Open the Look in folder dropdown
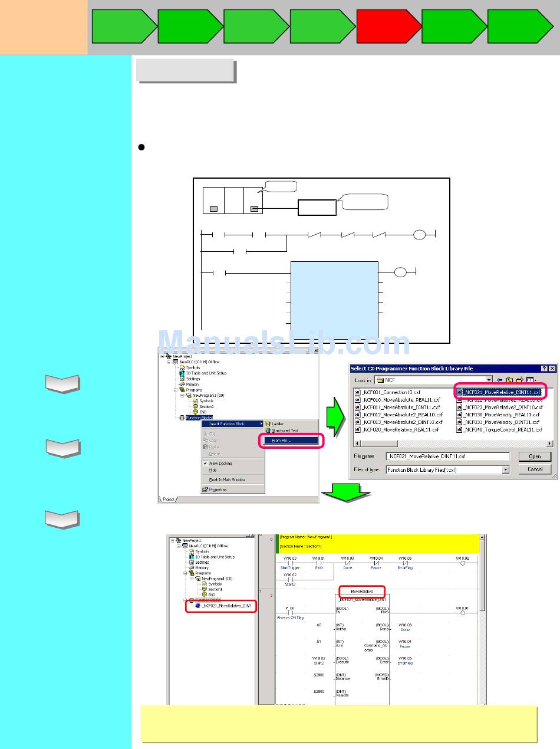The image size is (560, 749). tap(489, 380)
